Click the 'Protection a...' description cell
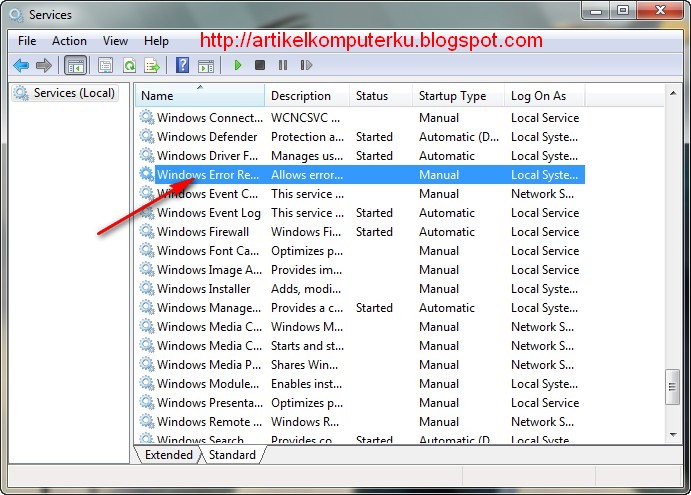Screen dimensions: 691x495 (308, 137)
